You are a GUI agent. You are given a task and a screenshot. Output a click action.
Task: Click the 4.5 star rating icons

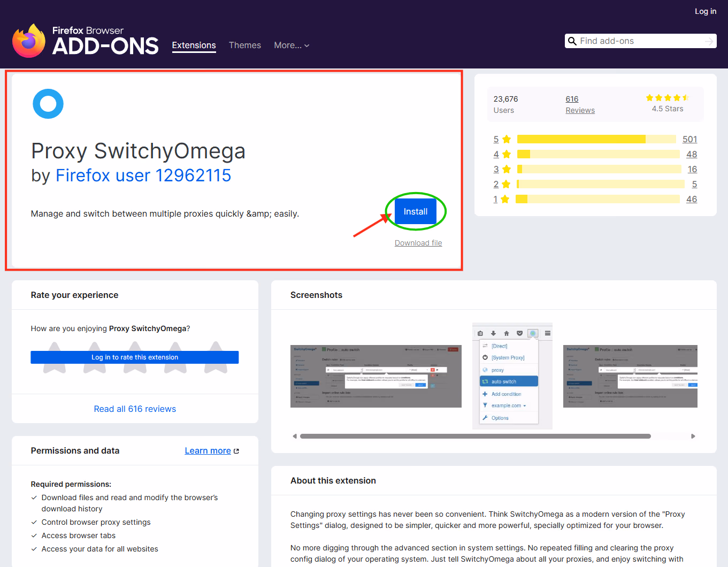point(668,98)
